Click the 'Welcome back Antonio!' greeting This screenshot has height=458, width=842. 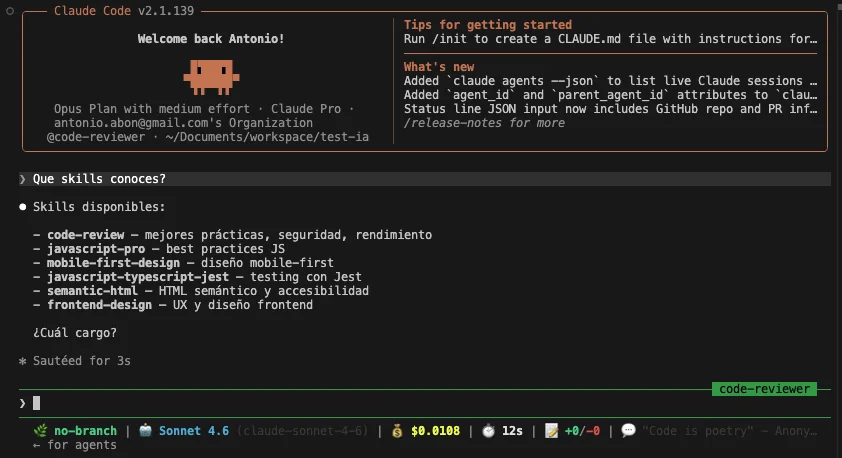(x=211, y=39)
